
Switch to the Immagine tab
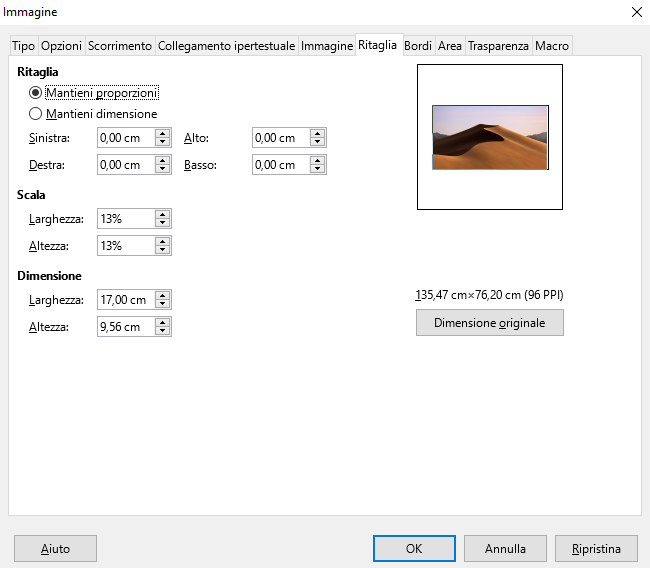click(x=327, y=46)
